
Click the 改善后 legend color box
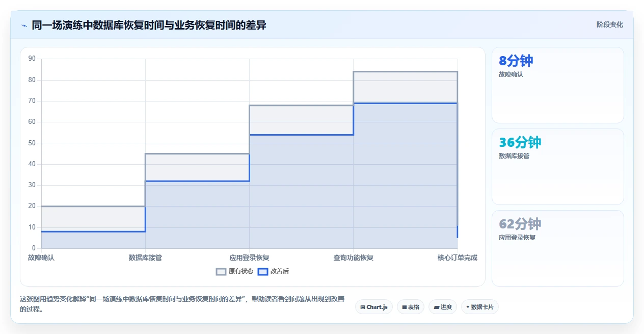(x=262, y=271)
